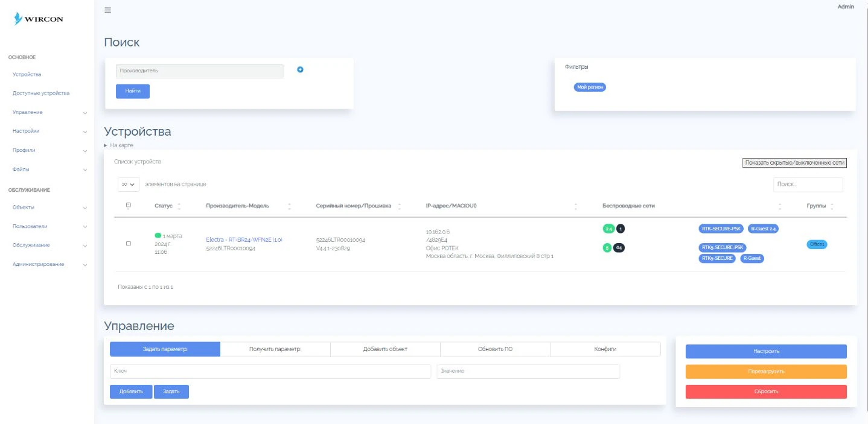
Task: Click the black 1 channel badge
Action: [x=621, y=229]
